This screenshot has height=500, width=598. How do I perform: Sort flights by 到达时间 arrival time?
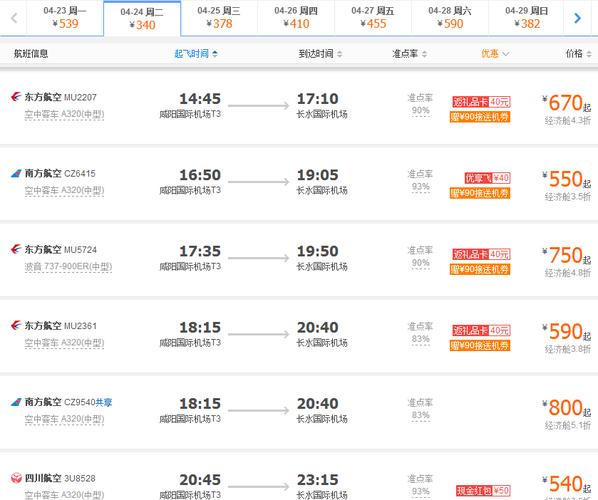tap(320, 54)
